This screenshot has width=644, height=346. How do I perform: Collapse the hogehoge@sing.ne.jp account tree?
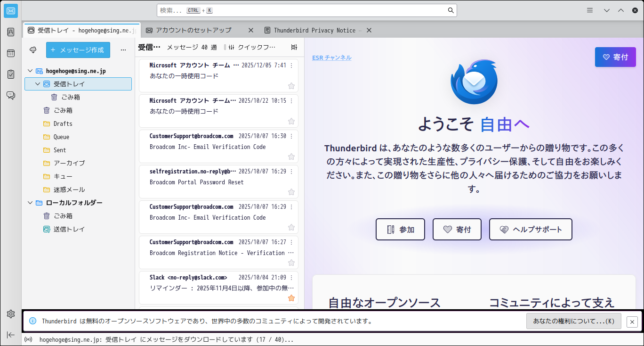[x=29, y=71]
